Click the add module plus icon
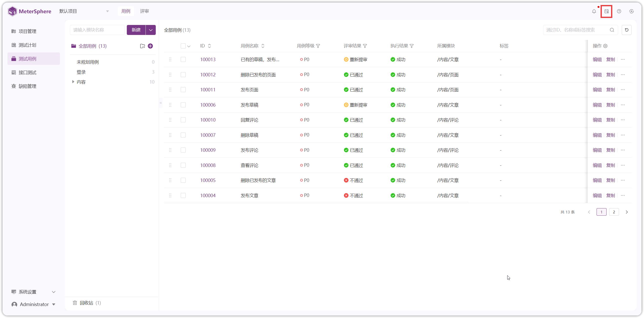This screenshot has height=318, width=644. (150, 46)
